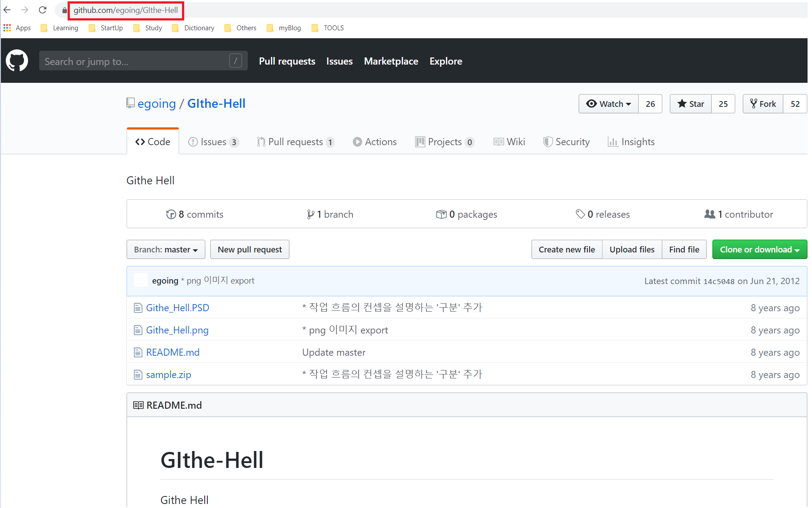Click the New pull request button
The height and width of the screenshot is (508, 812).
(250, 249)
